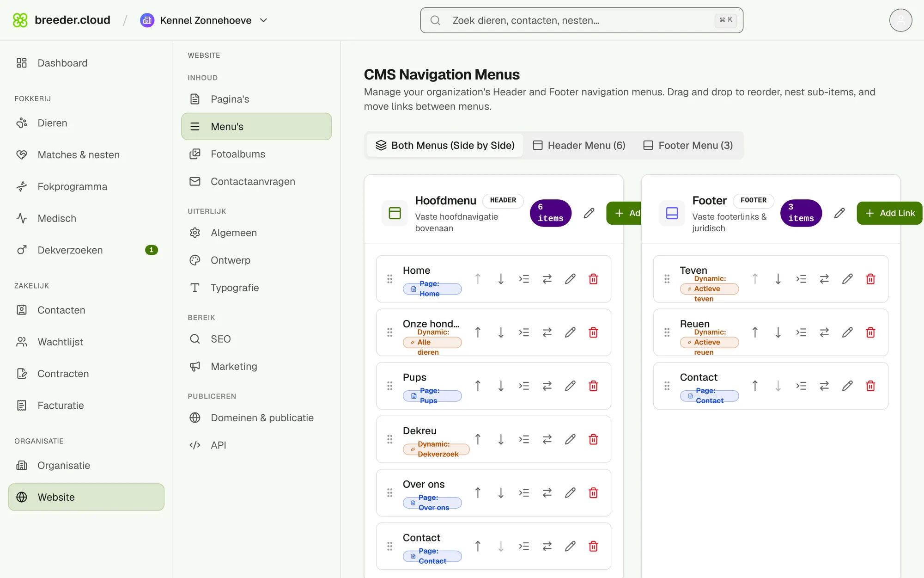Open Facturatie page
The image size is (924, 578).
point(86,406)
